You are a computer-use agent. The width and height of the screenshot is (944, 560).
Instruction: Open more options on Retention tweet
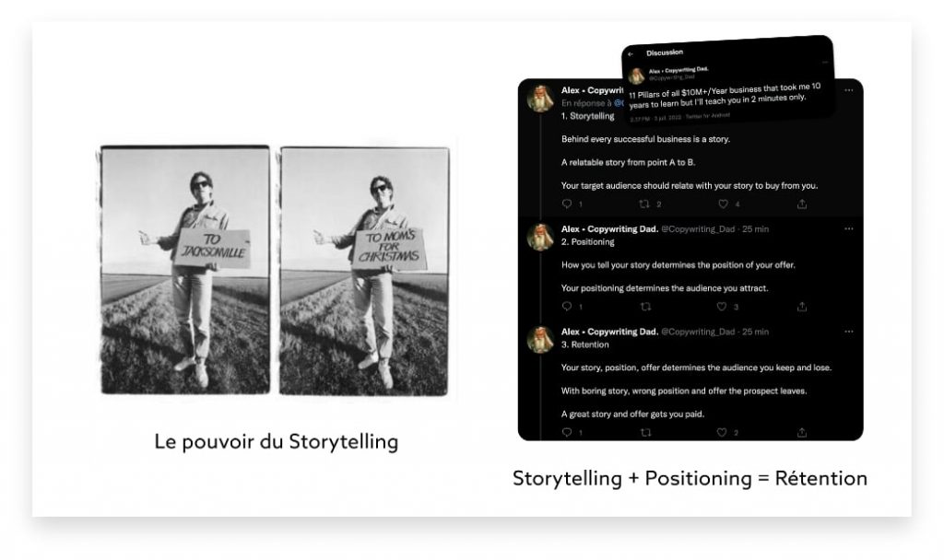tap(849, 332)
